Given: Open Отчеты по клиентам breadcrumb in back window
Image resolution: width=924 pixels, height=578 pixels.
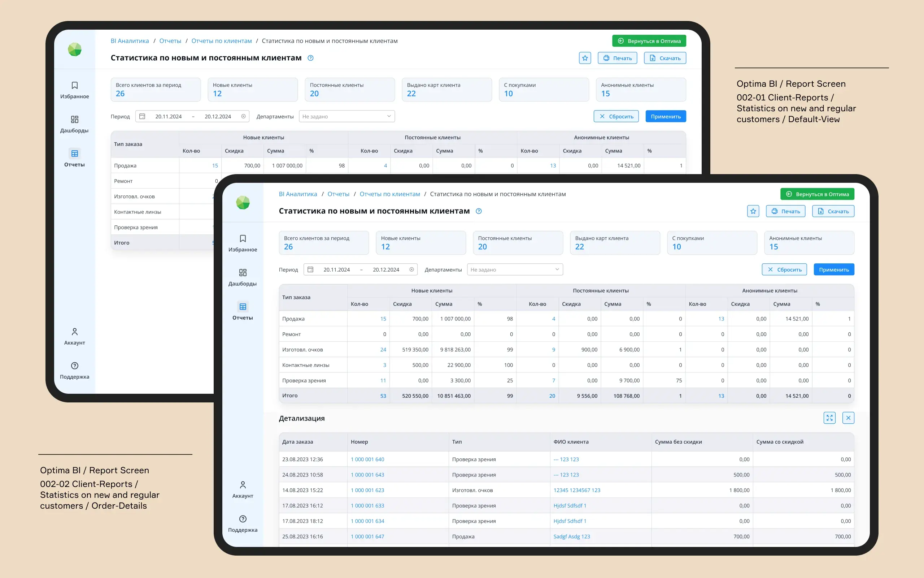Looking at the screenshot, I should [x=222, y=40].
